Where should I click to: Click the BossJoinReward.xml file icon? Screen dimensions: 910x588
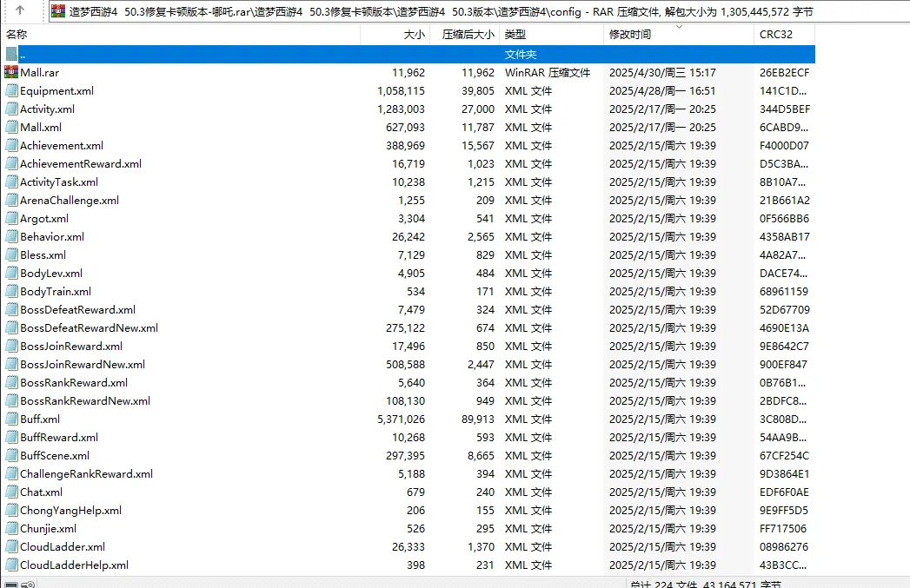(11, 347)
